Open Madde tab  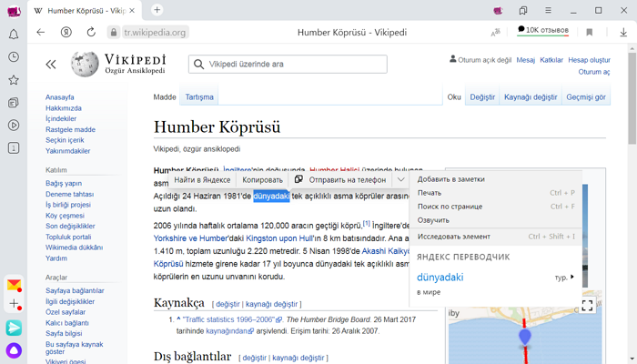(165, 97)
